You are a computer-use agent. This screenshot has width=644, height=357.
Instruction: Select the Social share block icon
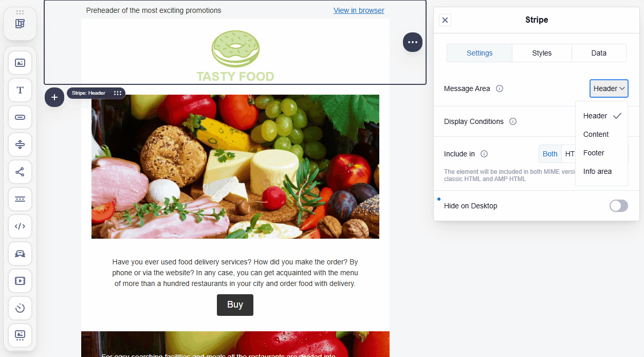point(20,172)
